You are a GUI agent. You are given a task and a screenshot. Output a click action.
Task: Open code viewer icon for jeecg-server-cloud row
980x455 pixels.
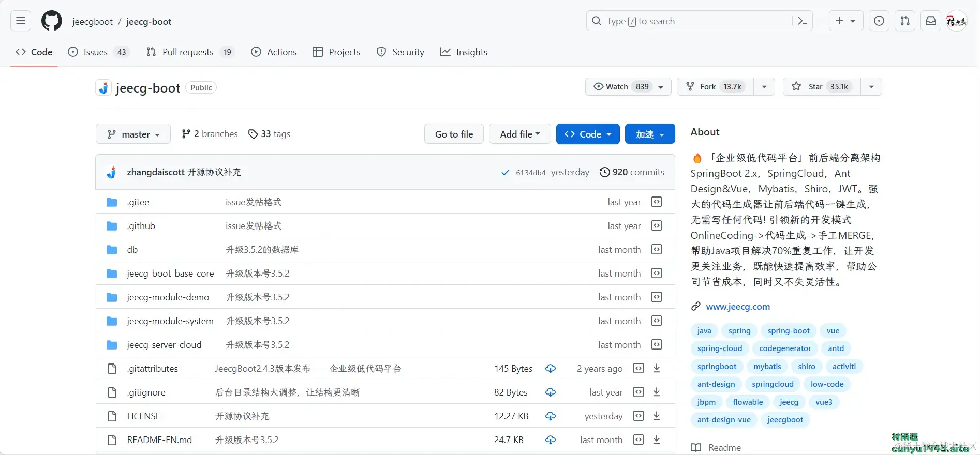[657, 344]
